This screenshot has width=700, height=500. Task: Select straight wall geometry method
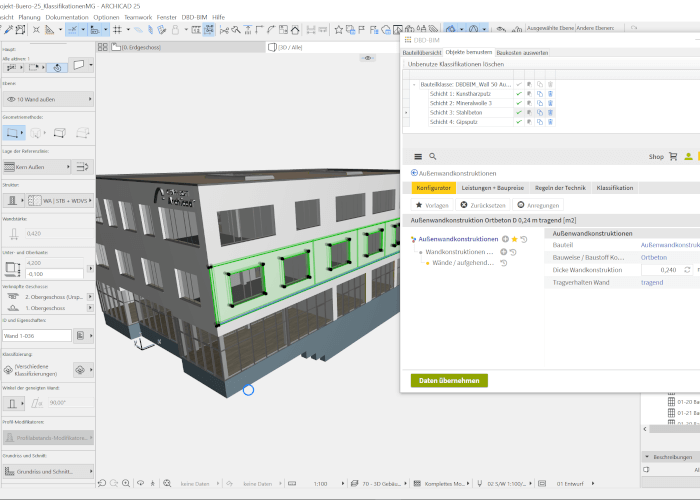tap(14, 133)
